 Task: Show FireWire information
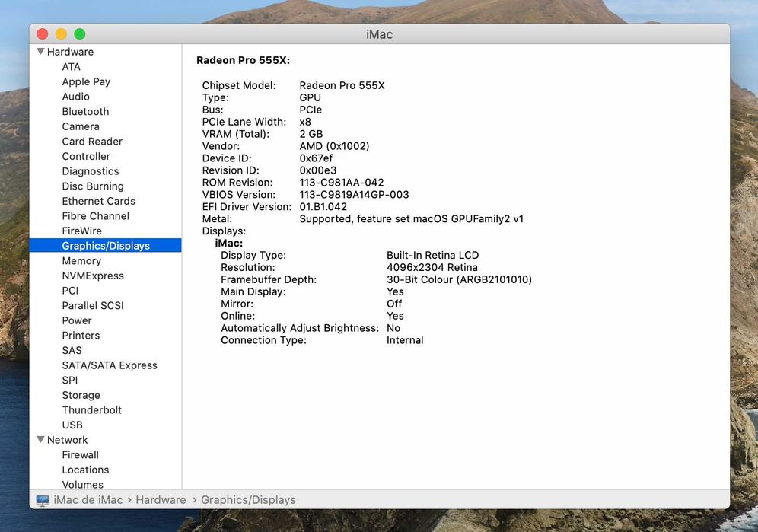pos(81,231)
